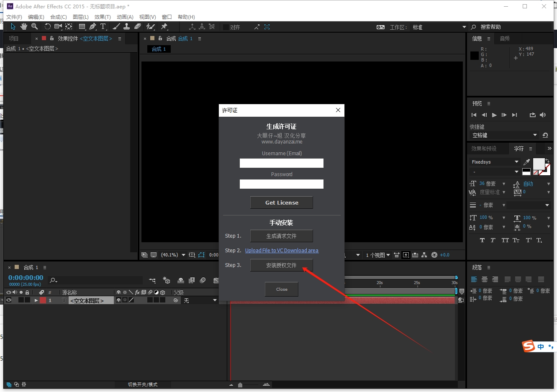The height and width of the screenshot is (392, 557).
Task: Jump to the first frame in Preview panel
Action: 474,115
